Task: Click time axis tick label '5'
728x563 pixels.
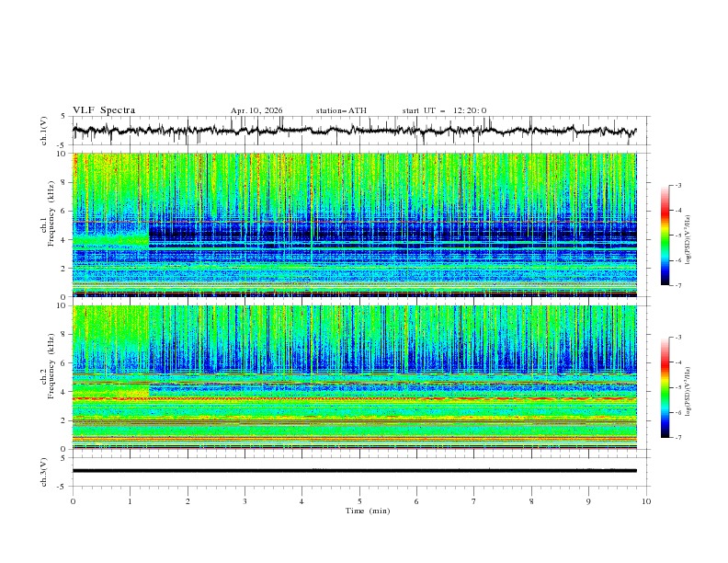Action: coord(359,501)
